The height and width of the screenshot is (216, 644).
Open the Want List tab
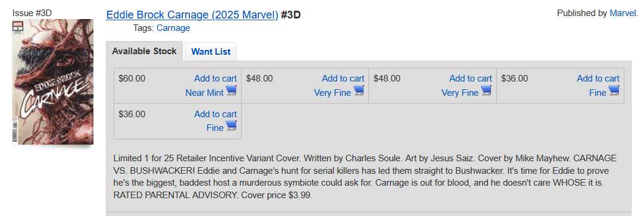(x=211, y=52)
